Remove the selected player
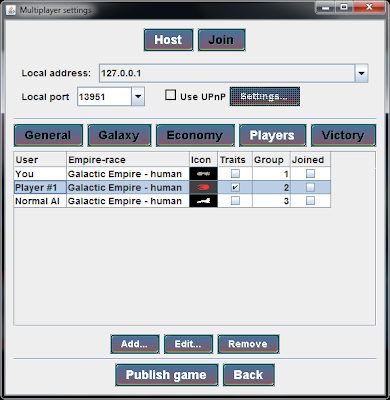 tap(248, 344)
